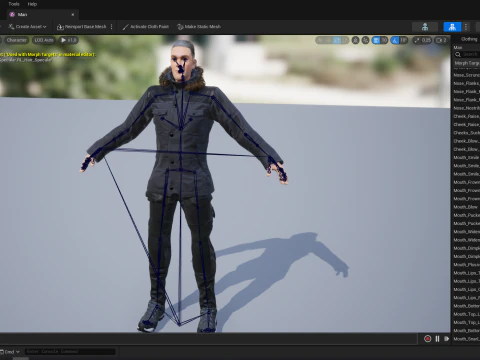
Task: Open camera speed setting 2
Action: [441, 40]
